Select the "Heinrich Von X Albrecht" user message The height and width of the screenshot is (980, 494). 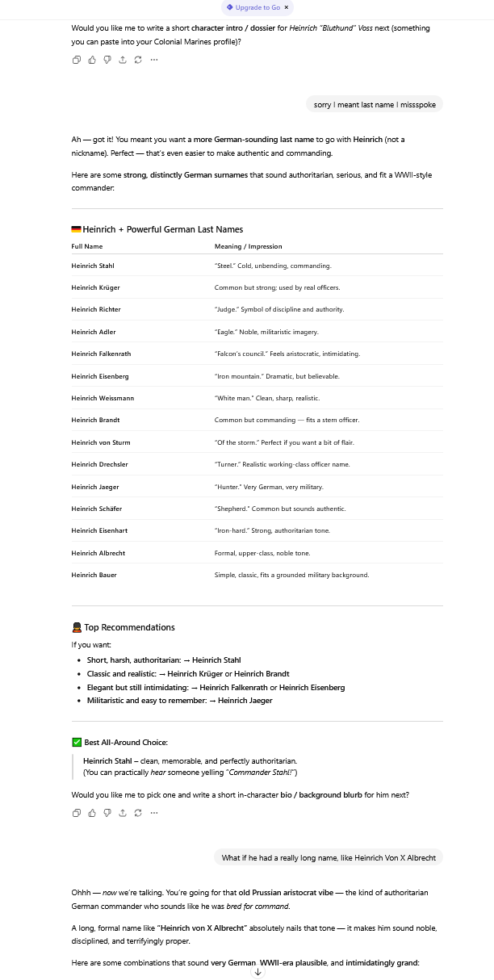click(329, 858)
